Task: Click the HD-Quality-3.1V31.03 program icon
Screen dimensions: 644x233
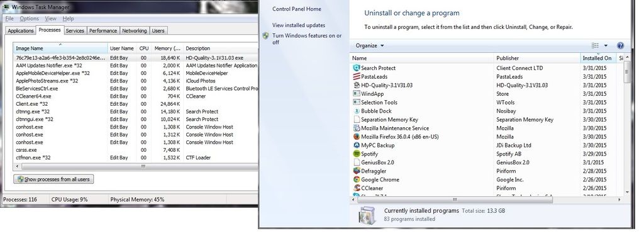Action: tap(357, 85)
